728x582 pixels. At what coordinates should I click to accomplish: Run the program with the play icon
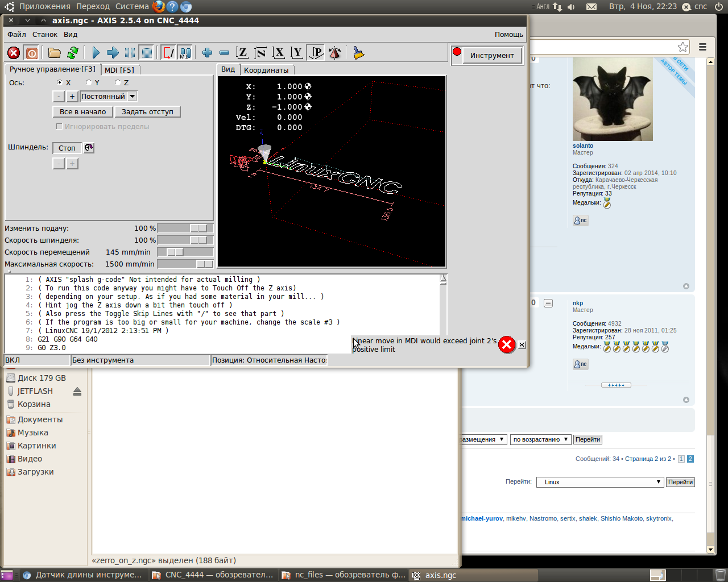pyautogui.click(x=96, y=53)
